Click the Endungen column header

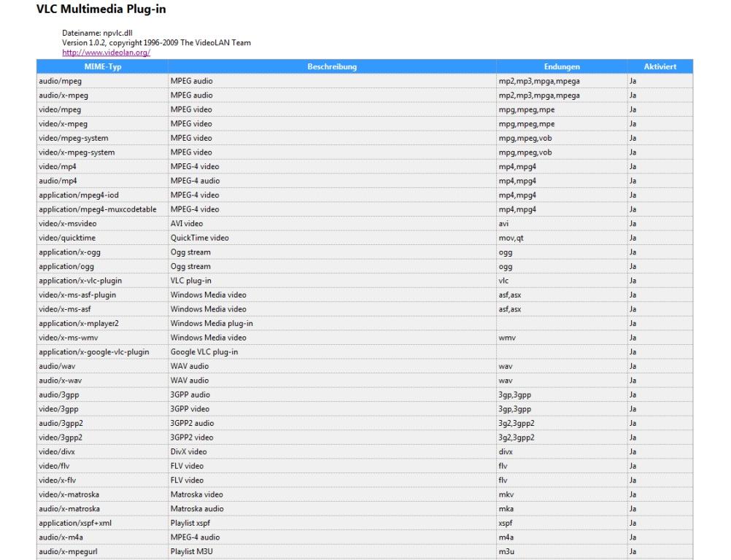562,66
